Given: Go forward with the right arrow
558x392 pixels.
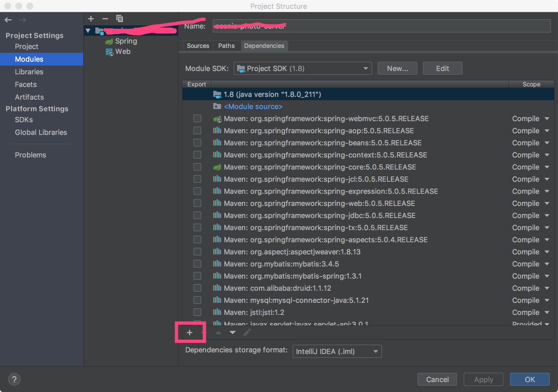Looking at the screenshot, I should coord(23,20).
